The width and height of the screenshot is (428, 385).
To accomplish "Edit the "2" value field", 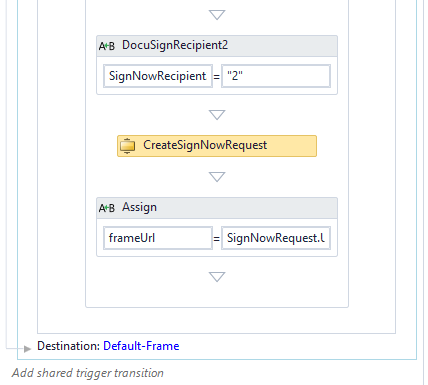I will [276, 76].
